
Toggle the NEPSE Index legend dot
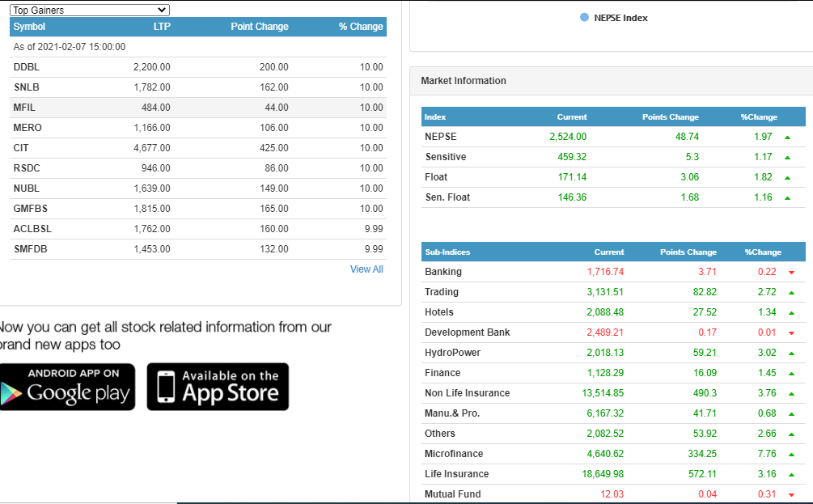(x=584, y=18)
